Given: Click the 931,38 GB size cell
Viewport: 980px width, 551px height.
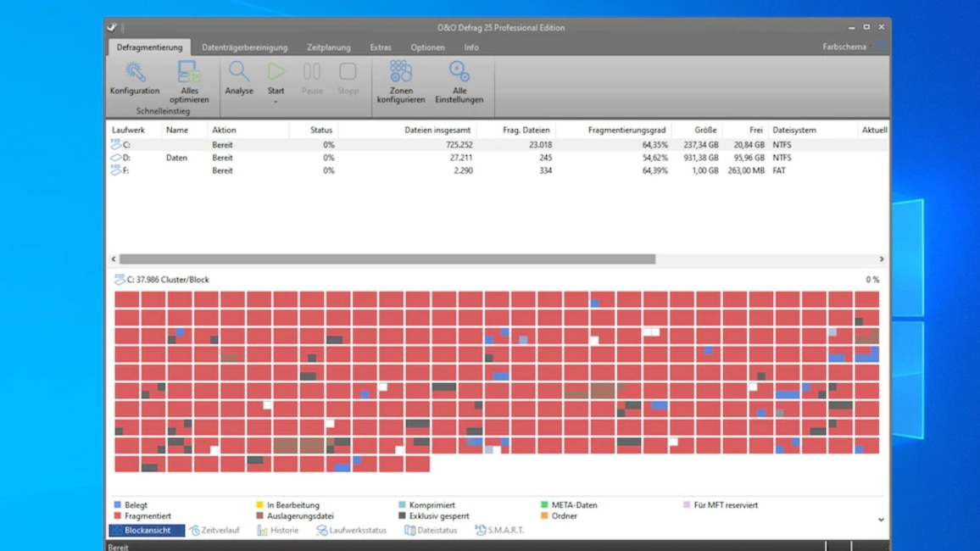Looking at the screenshot, I should pos(700,158).
